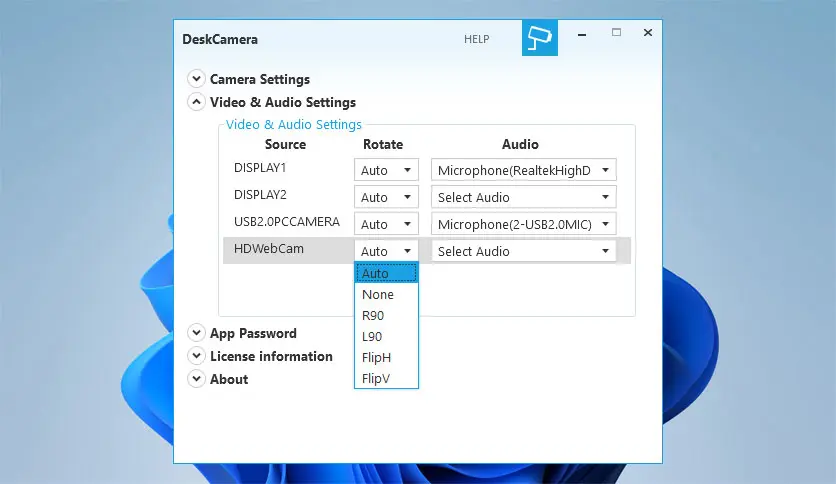Image resolution: width=836 pixels, height=484 pixels.
Task: Choose Auto in the rotate list
Action: tap(386, 273)
